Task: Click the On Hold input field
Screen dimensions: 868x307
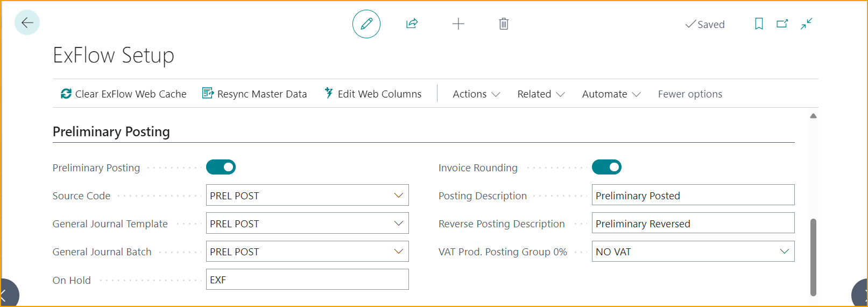Action: pyautogui.click(x=307, y=280)
